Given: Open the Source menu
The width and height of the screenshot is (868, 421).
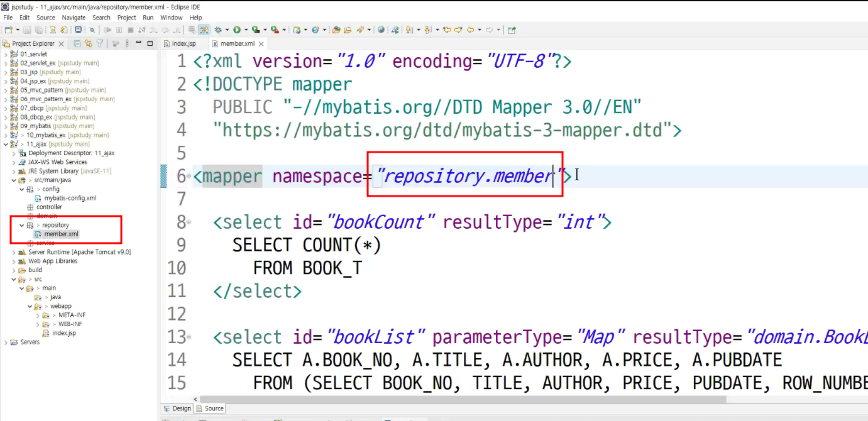Looking at the screenshot, I should (46, 18).
